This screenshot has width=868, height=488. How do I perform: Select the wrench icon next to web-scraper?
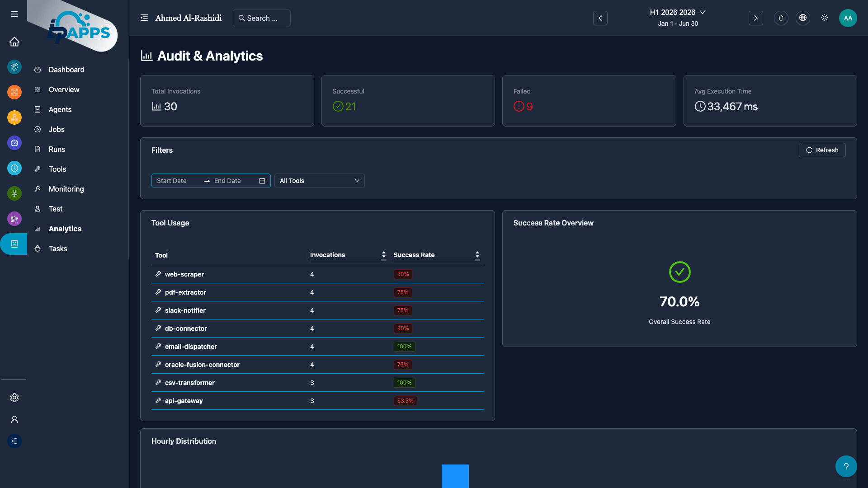coord(158,274)
